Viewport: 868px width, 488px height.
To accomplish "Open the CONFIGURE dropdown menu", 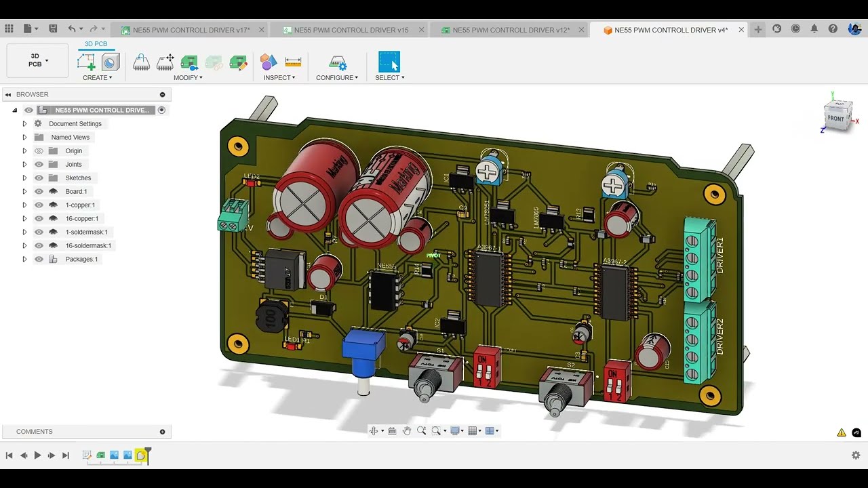I will 337,78.
